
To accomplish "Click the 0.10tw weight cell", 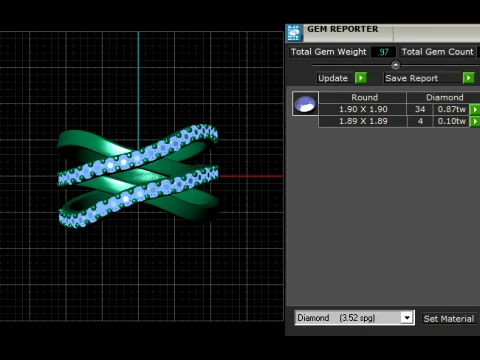I will pos(451,121).
